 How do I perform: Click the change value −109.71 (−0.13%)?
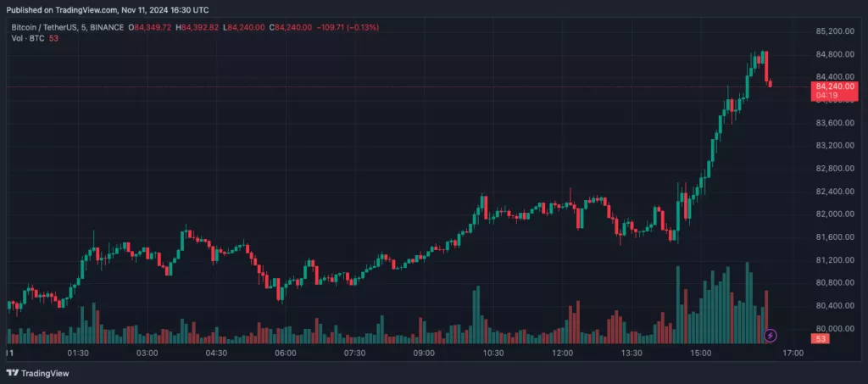347,27
